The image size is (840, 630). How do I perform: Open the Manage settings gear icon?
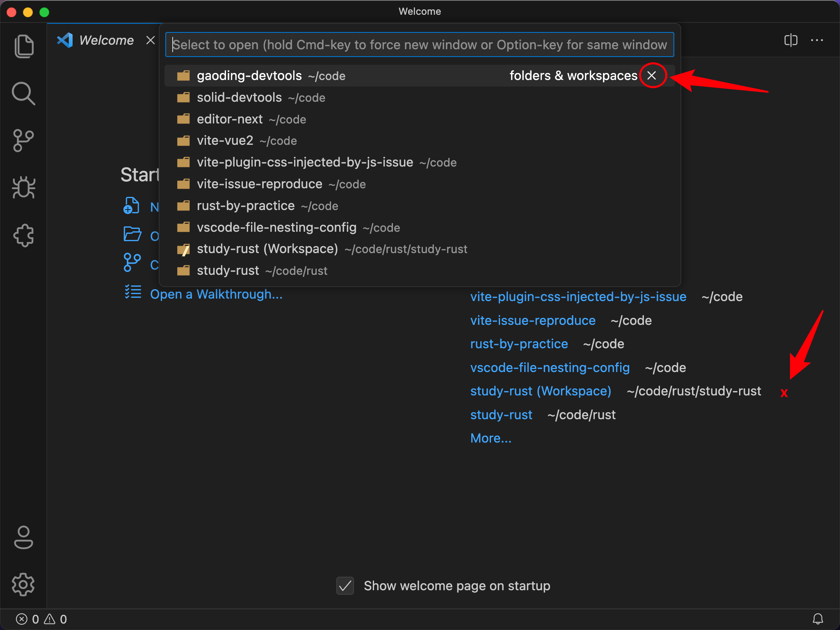pyautogui.click(x=23, y=584)
